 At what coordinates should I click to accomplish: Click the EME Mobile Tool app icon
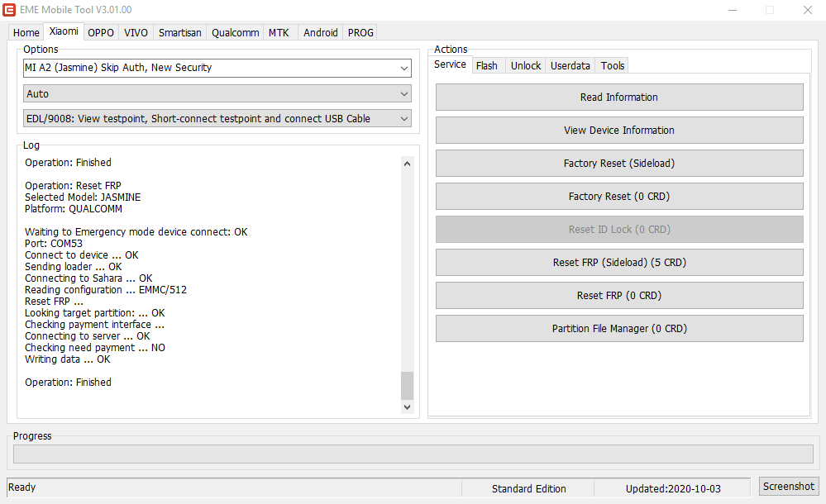pos(9,9)
